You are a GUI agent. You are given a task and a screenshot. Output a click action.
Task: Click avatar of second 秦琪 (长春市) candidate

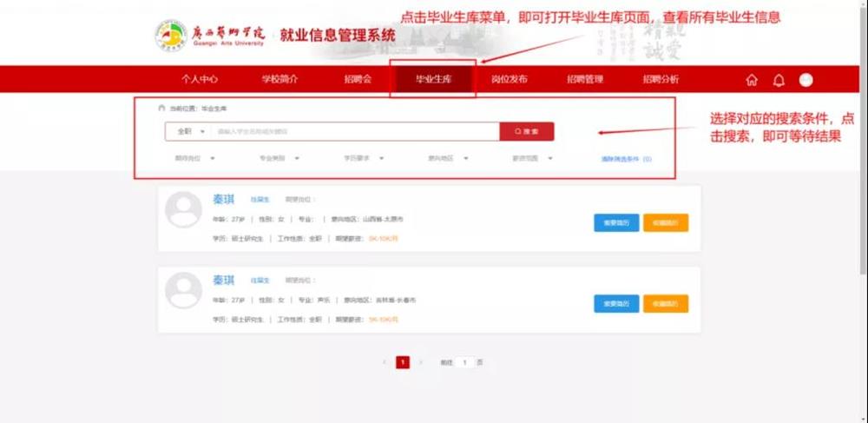pyautogui.click(x=183, y=290)
